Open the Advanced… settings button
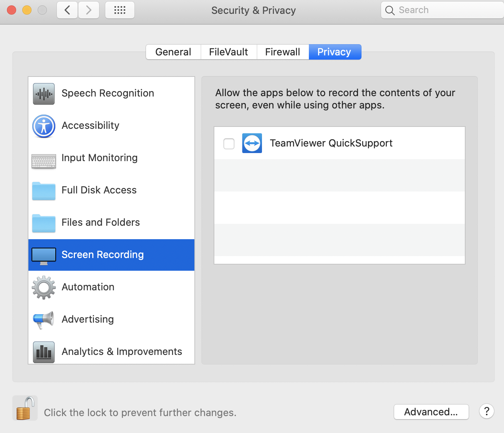Image resolution: width=504 pixels, height=433 pixels. (x=431, y=412)
